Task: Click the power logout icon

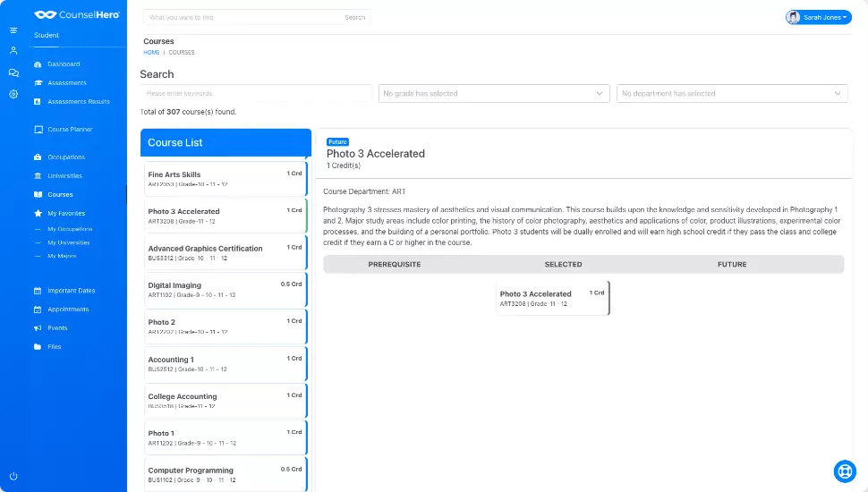Action: (x=13, y=476)
